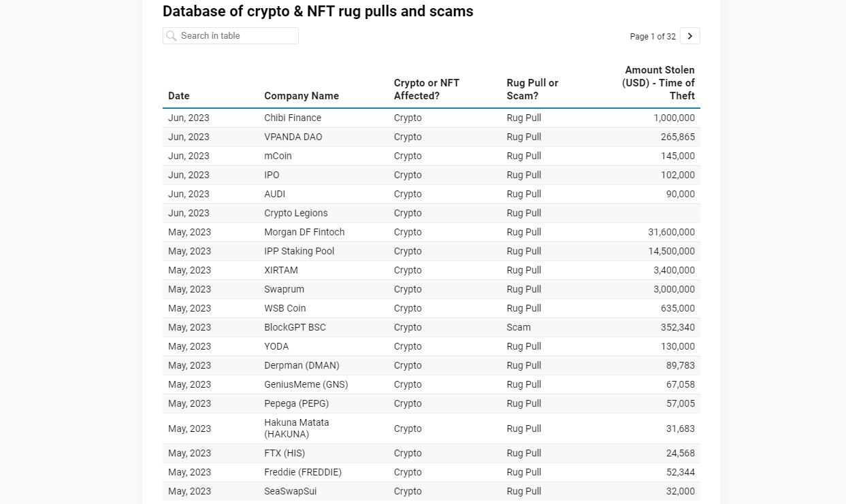
Task: Sort by Company Name column header
Action: tap(302, 96)
